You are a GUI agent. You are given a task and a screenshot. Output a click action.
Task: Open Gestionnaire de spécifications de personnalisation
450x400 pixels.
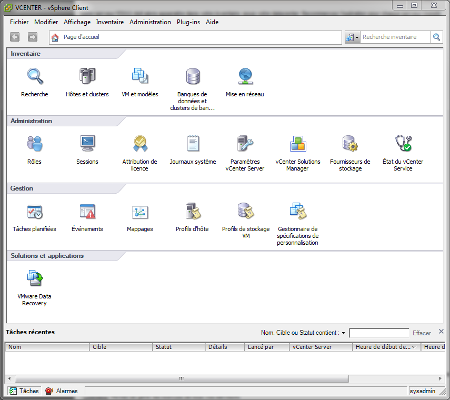coord(298,211)
